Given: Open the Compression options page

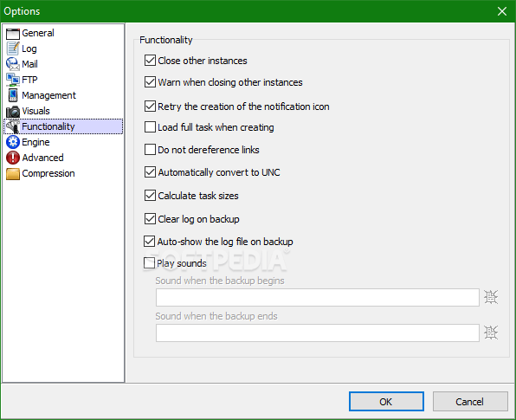Looking at the screenshot, I should click(x=48, y=173).
